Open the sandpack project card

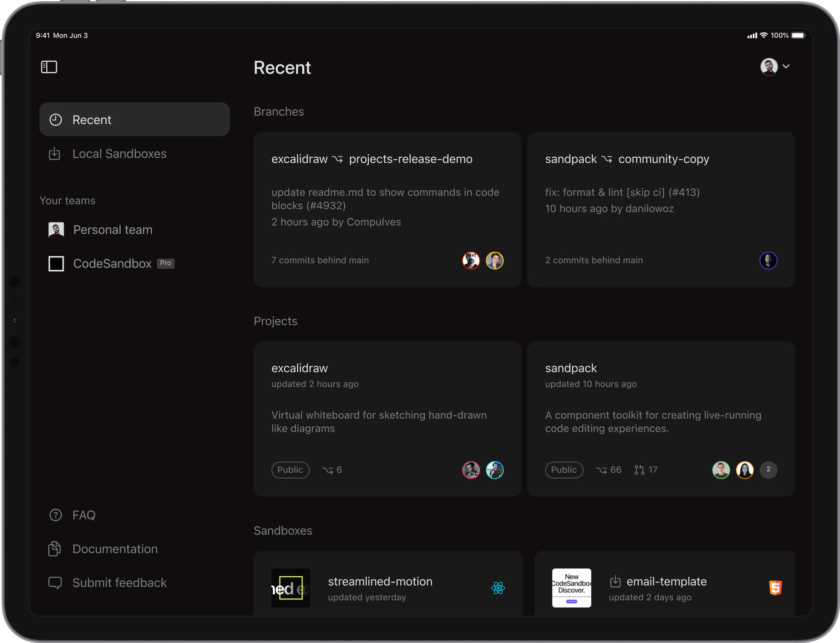tap(661, 418)
